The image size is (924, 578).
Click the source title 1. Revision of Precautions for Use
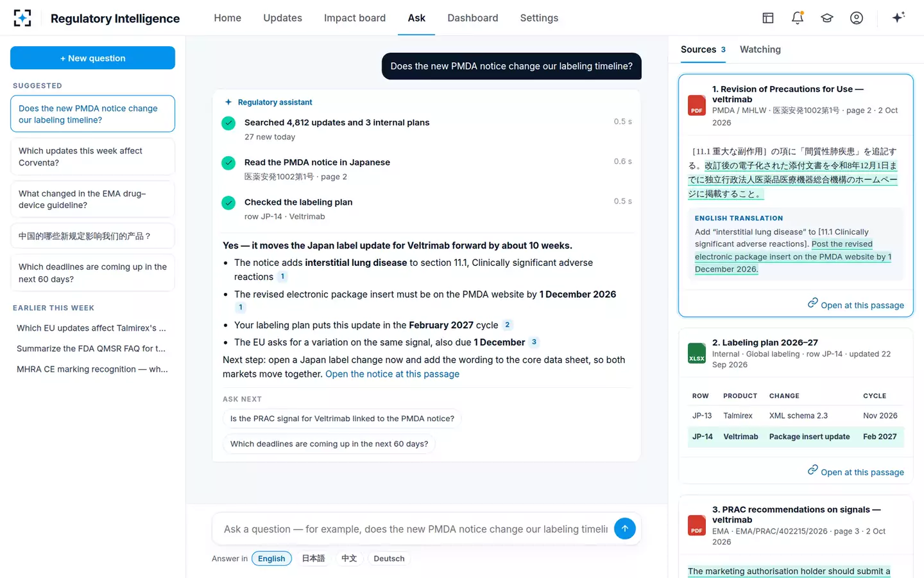click(788, 94)
